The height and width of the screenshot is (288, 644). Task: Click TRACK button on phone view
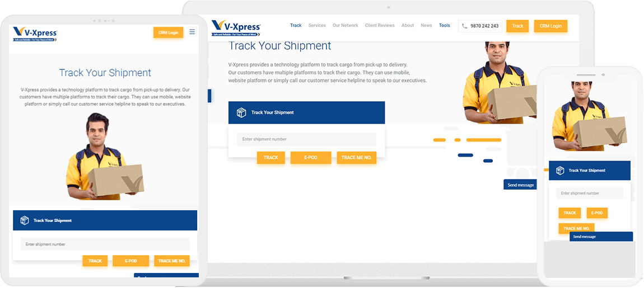570,213
